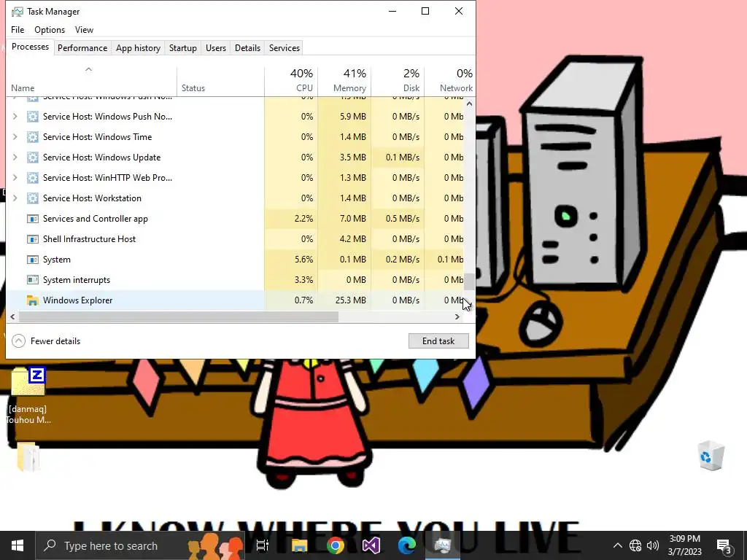Click the Task Manager title bar icon
Image resolution: width=747 pixels, height=560 pixels.
(18, 12)
